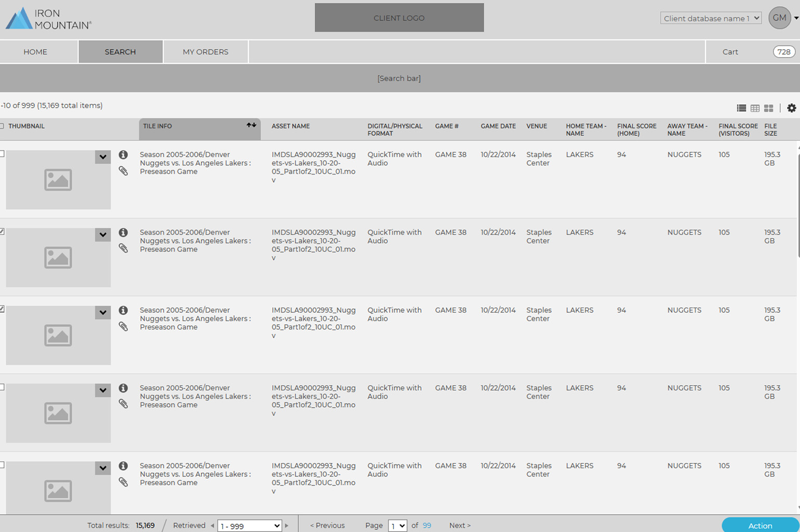Click info icon on third result row

point(123,310)
